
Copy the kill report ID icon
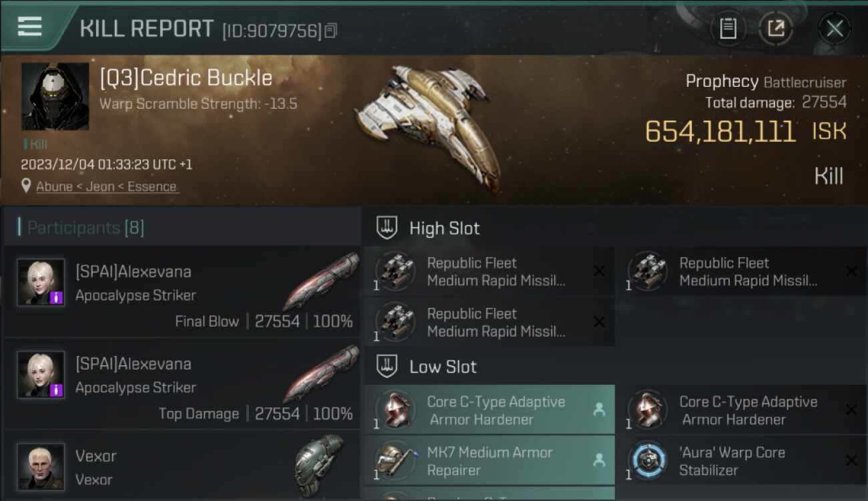(x=331, y=30)
